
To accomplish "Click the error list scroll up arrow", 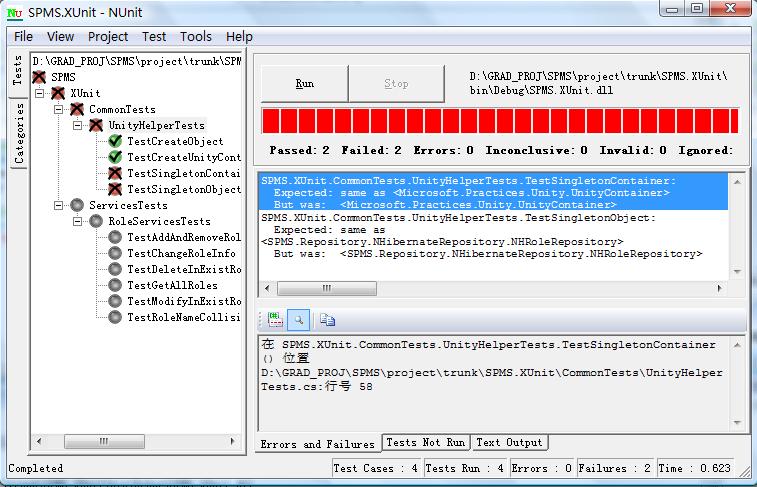I will click(737, 182).
